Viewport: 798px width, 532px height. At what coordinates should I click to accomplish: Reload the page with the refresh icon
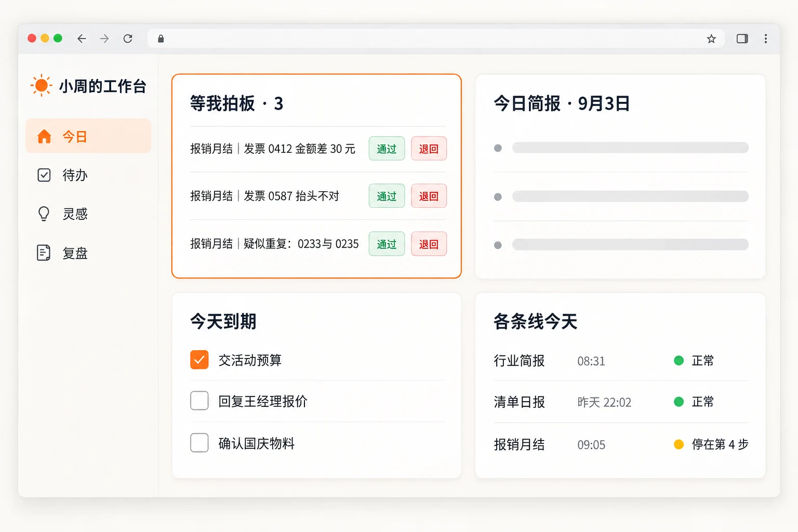click(128, 38)
